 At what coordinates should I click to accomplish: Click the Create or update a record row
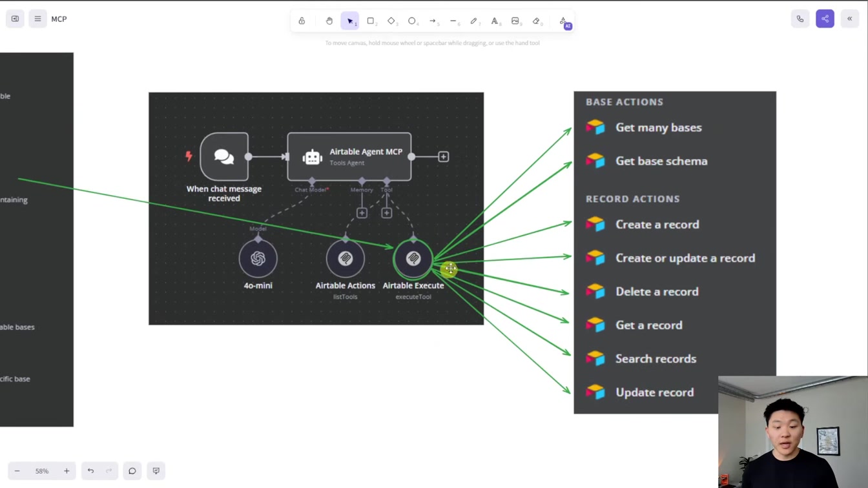coord(675,258)
